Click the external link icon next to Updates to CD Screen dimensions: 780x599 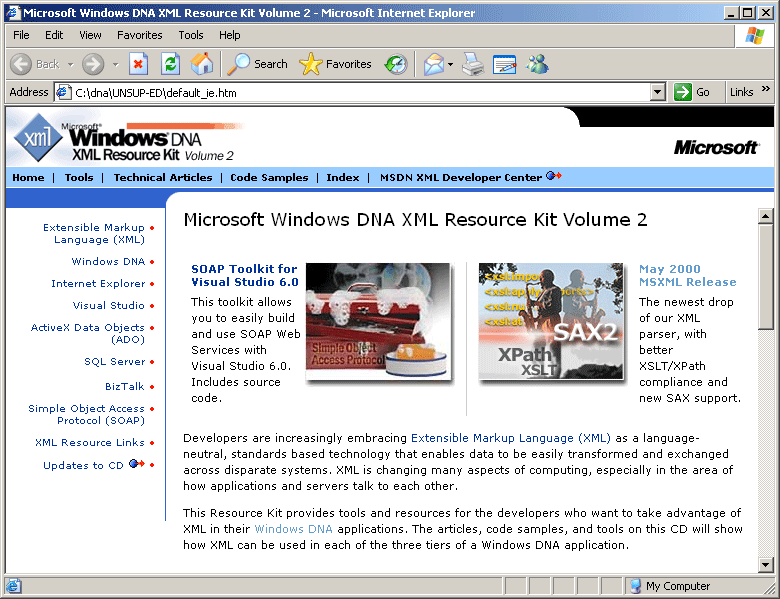(x=136, y=464)
